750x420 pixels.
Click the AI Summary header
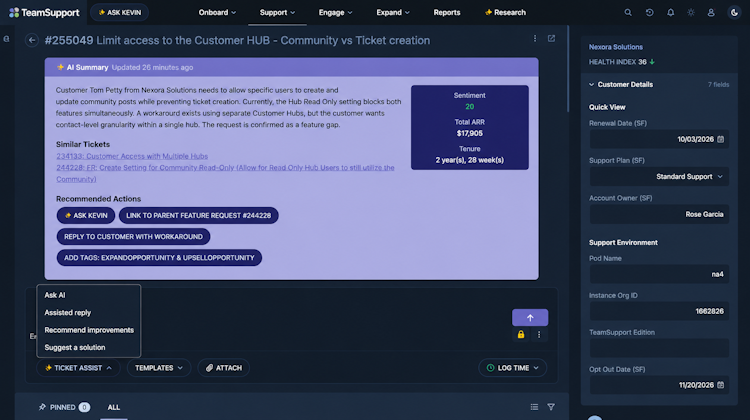(291, 67)
